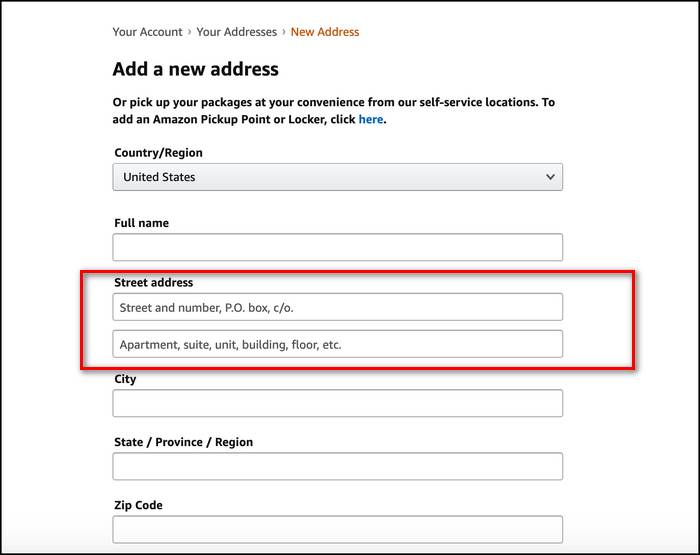This screenshot has width=700, height=555.
Task: Click the Zip Code label
Action: point(138,505)
